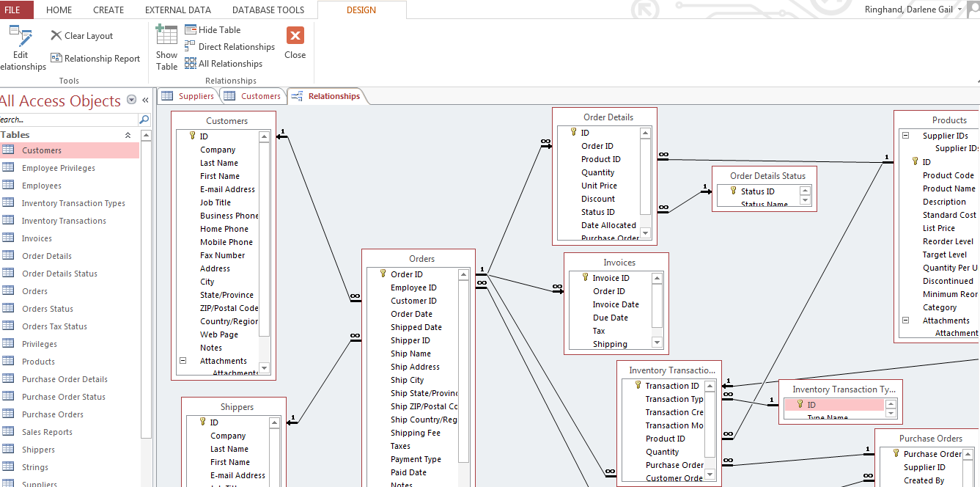This screenshot has width=980, height=487.
Task: Select Order Details Status in table list
Action: pyautogui.click(x=59, y=274)
